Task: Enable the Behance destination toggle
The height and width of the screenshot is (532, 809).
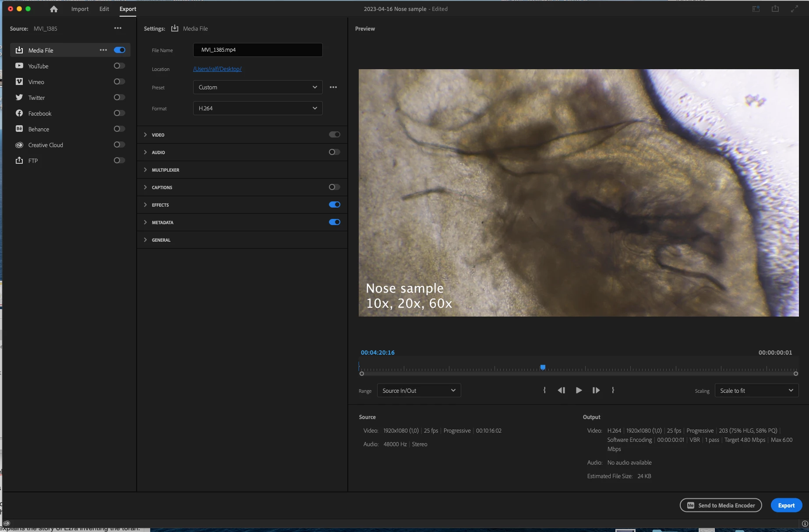Action: click(x=120, y=129)
